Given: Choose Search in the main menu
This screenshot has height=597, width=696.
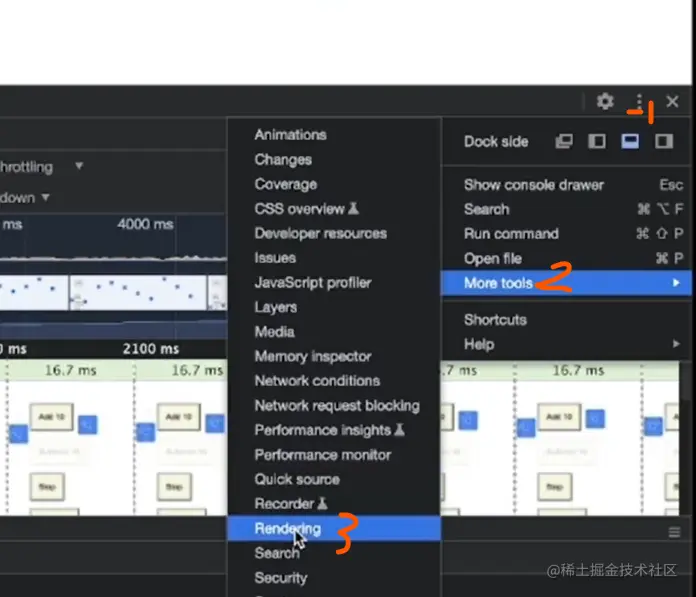Looking at the screenshot, I should click(567, 209).
